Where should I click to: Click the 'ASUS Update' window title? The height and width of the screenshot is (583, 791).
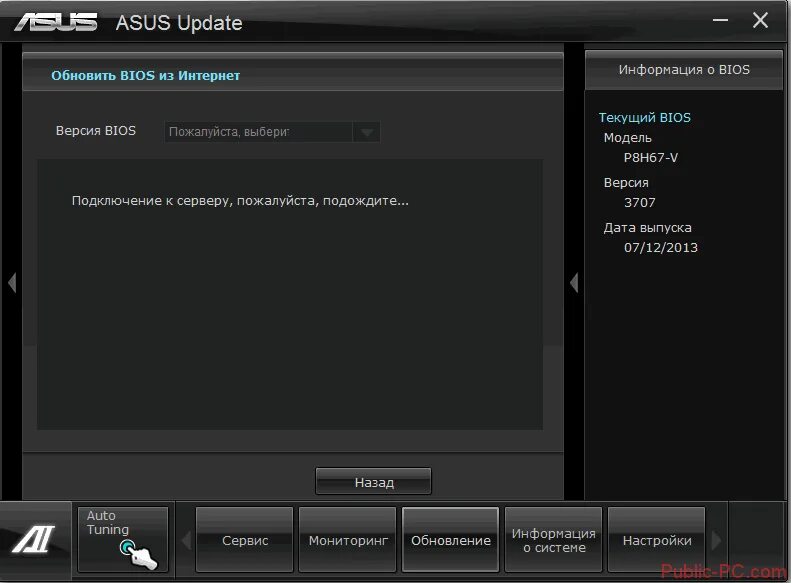tap(179, 23)
